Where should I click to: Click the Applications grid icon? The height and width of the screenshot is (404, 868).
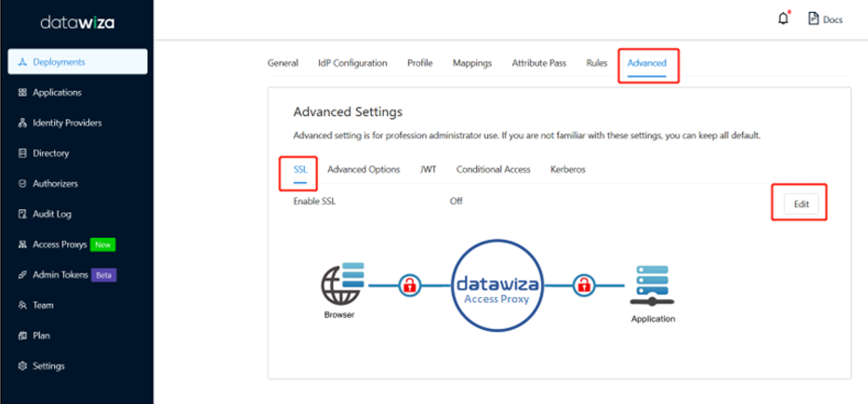[x=22, y=93]
